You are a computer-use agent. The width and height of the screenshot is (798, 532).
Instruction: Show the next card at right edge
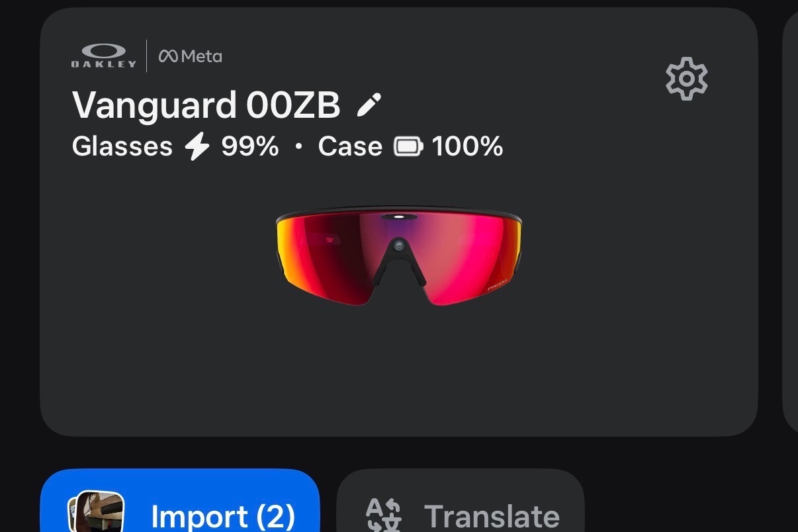[x=791, y=222]
